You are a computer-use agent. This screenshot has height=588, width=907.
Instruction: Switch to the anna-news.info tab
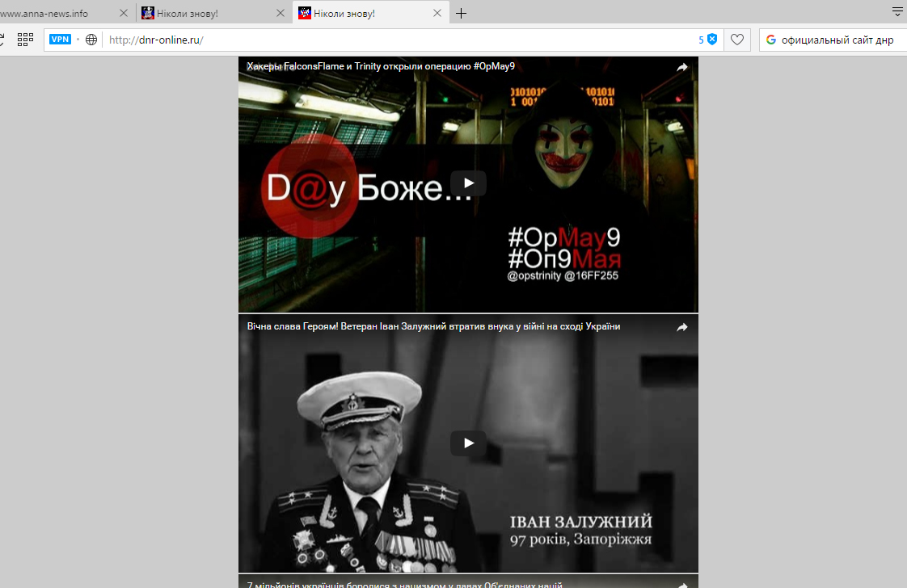pos(49,14)
